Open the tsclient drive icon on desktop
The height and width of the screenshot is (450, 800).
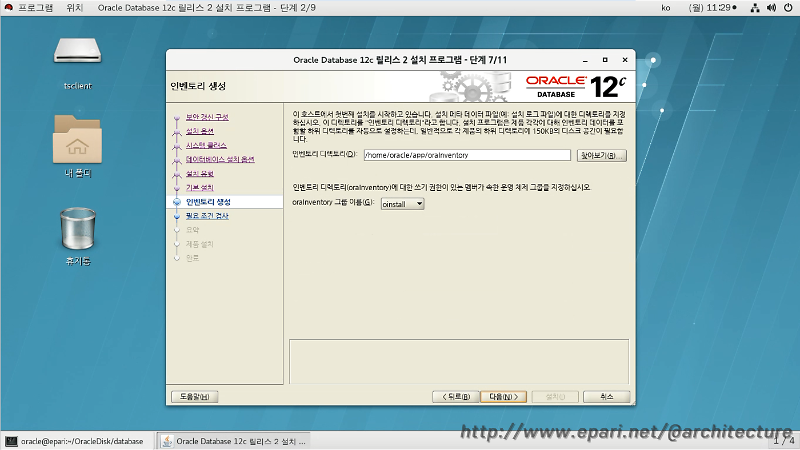78,52
